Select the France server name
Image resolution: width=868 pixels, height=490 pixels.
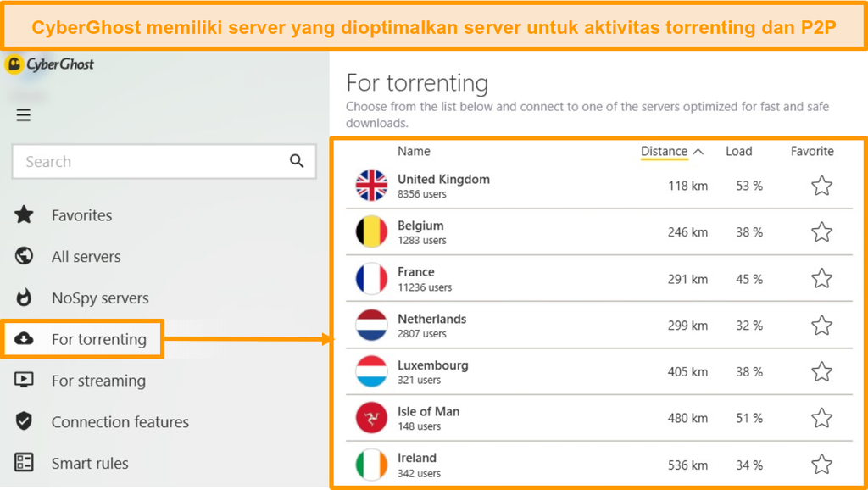click(x=415, y=272)
